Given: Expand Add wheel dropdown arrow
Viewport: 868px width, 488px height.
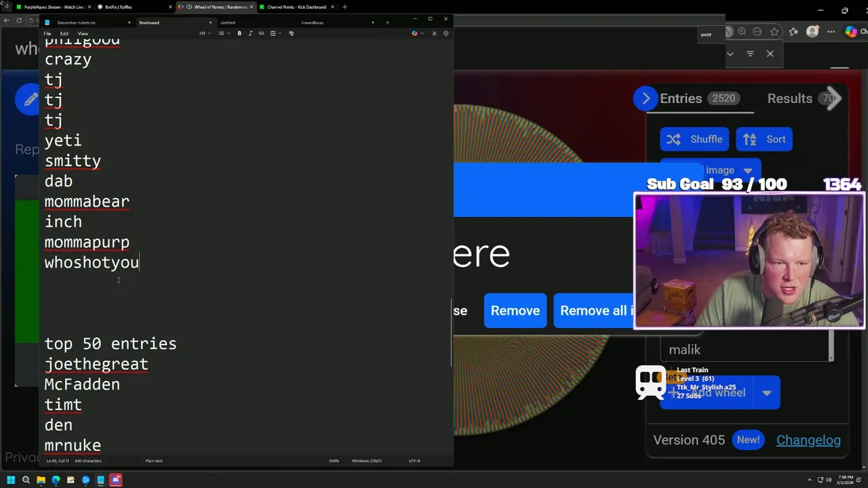Looking at the screenshot, I should (766, 392).
